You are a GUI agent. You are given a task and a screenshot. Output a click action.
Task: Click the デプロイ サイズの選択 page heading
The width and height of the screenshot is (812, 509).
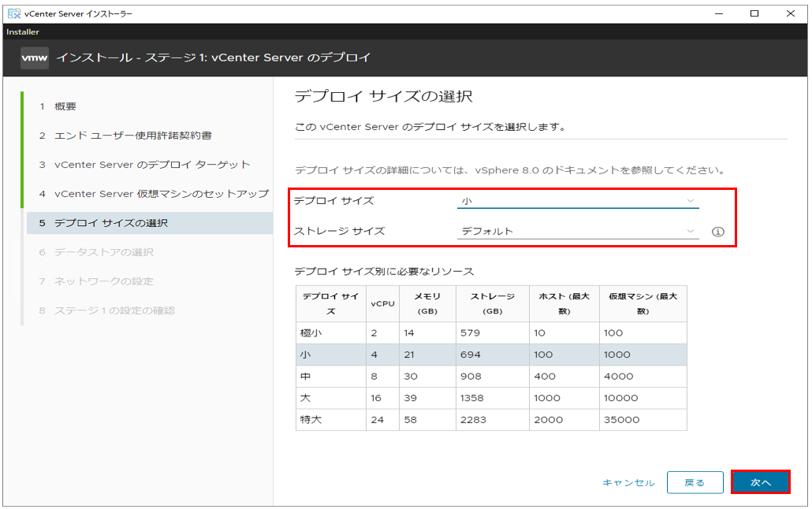point(384,96)
